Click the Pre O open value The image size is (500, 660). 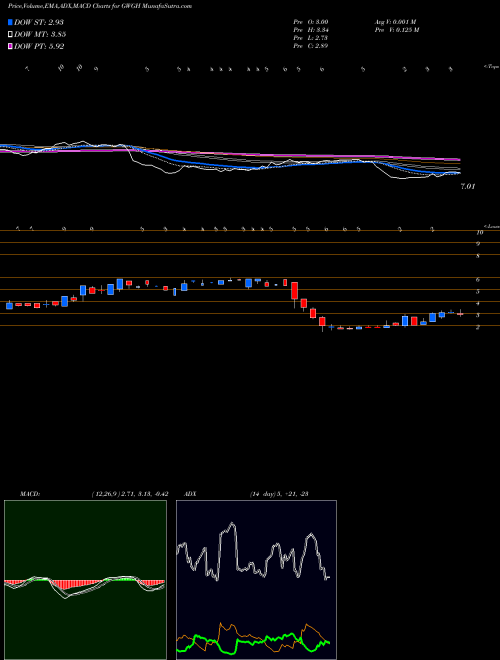pyautogui.click(x=311, y=21)
